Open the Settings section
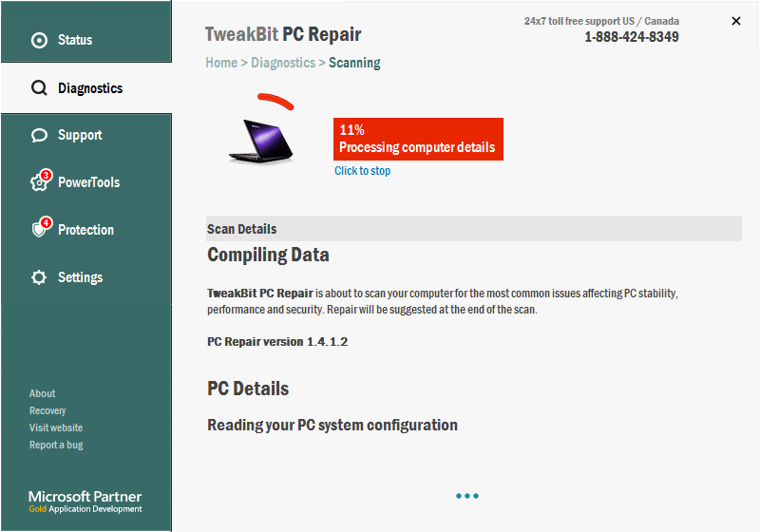This screenshot has height=532, width=760. [x=80, y=277]
